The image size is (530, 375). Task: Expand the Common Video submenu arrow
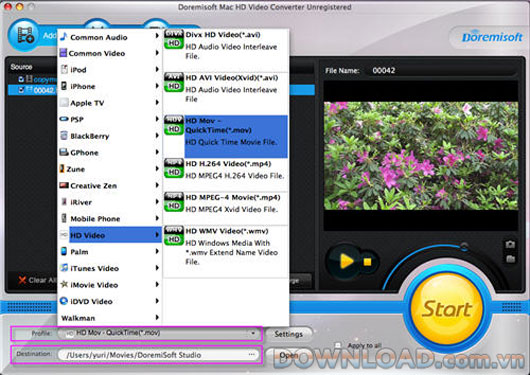pos(157,53)
